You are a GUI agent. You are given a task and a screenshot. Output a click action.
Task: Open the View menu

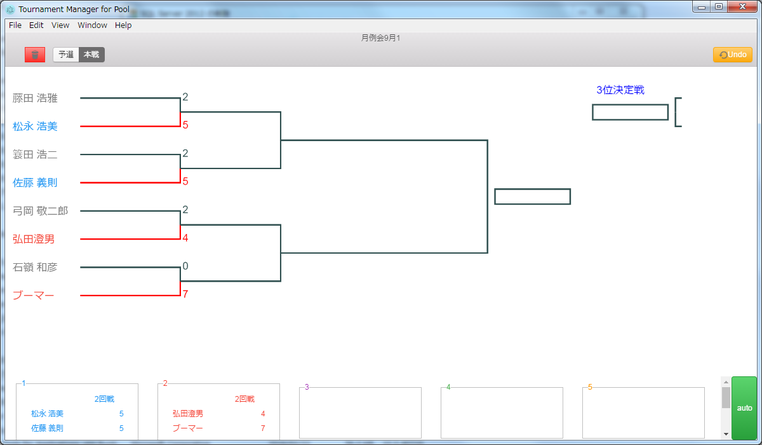click(x=60, y=25)
